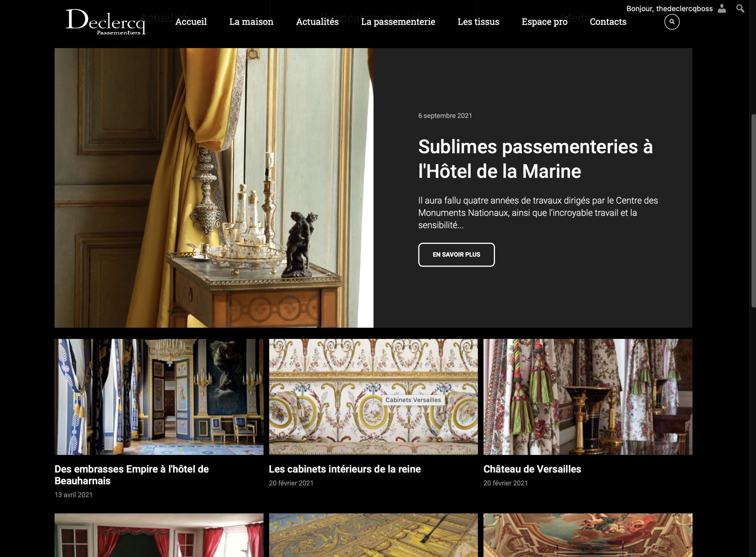This screenshot has height=557, width=756.
Task: Click the top-right admin bar magnifier icon
Action: tap(740, 9)
